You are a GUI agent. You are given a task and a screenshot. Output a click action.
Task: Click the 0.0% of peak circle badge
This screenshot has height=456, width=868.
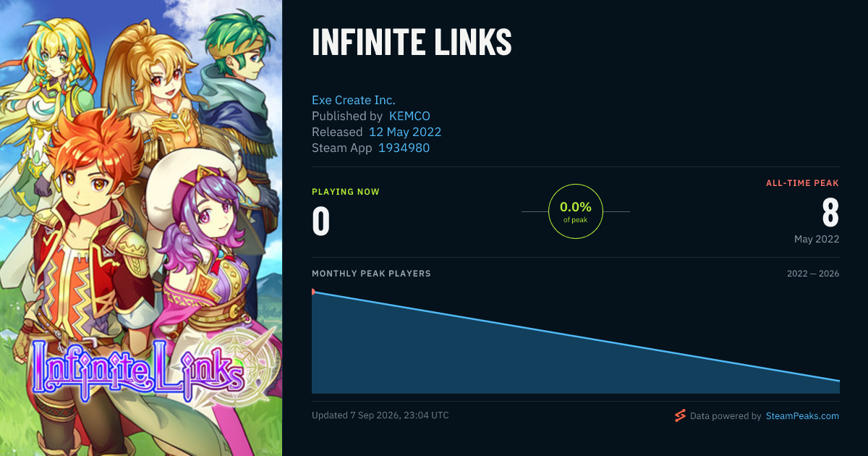coord(576,211)
